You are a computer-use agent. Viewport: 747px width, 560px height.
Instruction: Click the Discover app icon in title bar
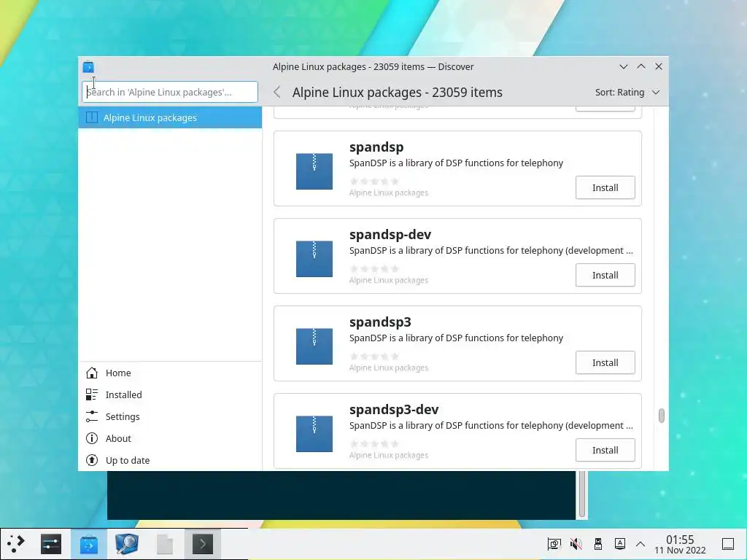[x=88, y=67]
